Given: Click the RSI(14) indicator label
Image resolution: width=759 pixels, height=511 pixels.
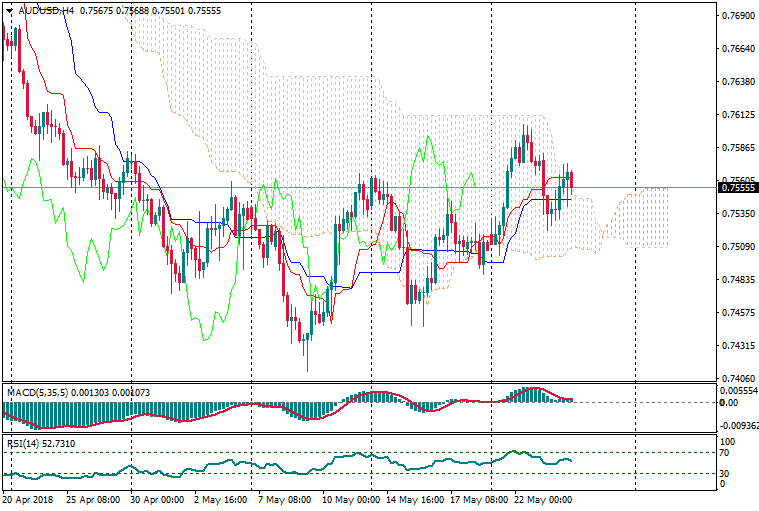Looking at the screenshot, I should pyautogui.click(x=24, y=442).
